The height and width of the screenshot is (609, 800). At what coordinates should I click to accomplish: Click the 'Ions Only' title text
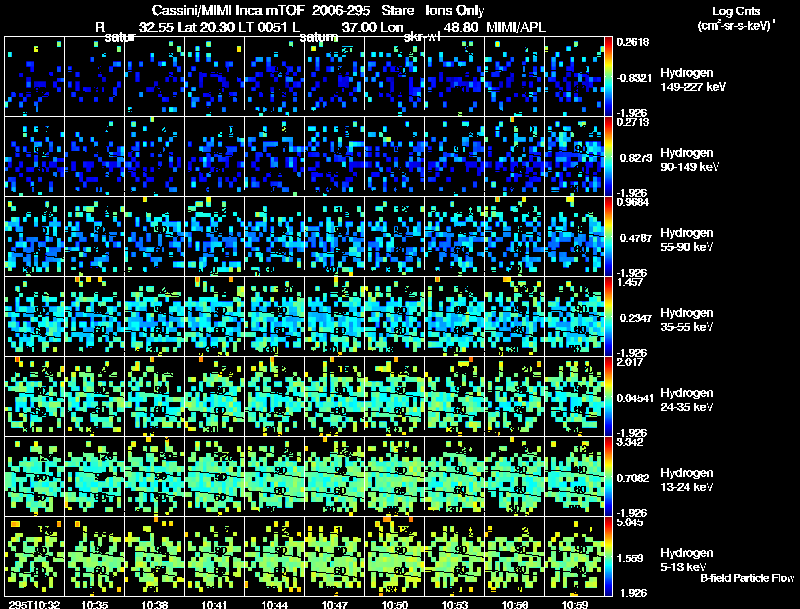(455, 11)
